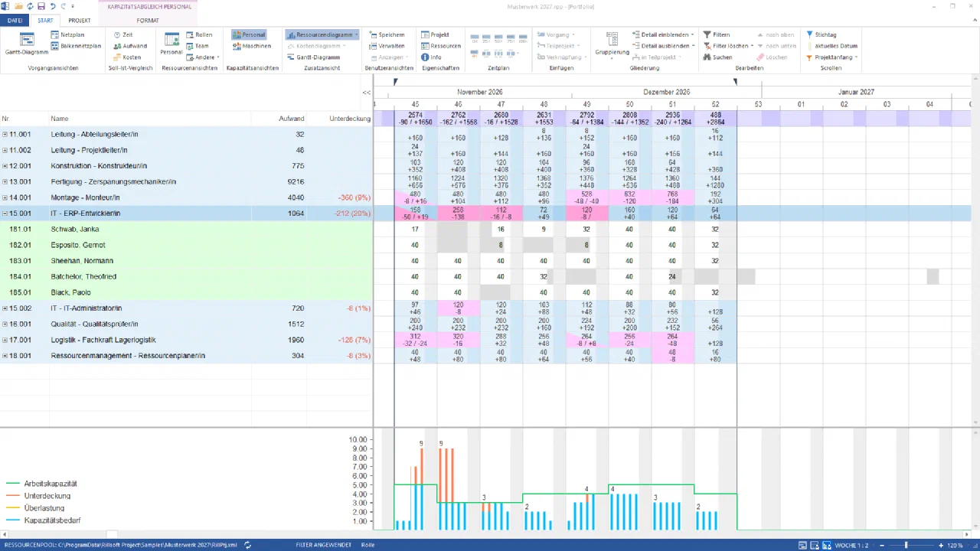Click the open folder icon in quick access

pos(18,6)
